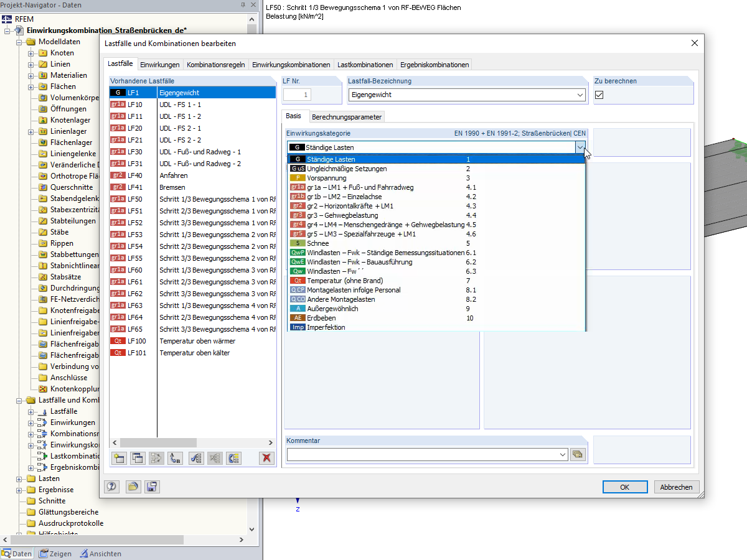Open the Kommentar dropdown arrow
The height and width of the screenshot is (560, 747).
[x=563, y=455]
